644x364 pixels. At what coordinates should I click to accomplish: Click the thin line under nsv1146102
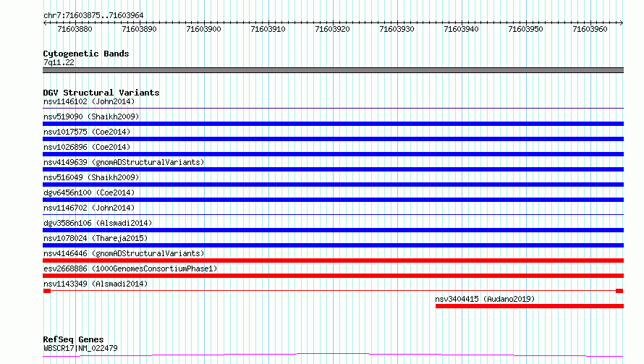coord(333,108)
